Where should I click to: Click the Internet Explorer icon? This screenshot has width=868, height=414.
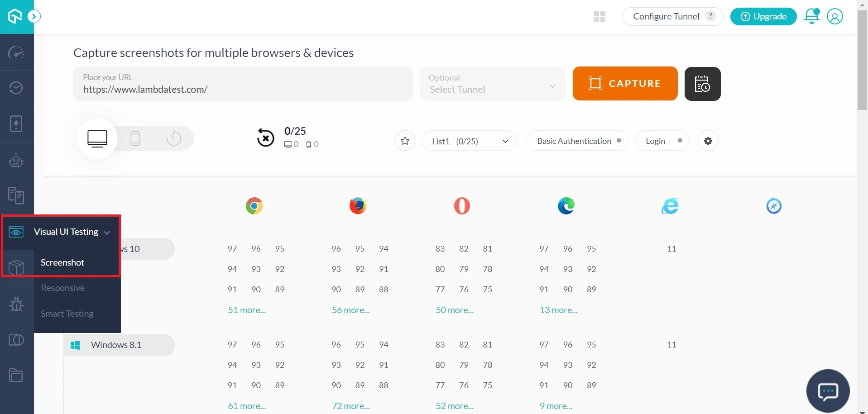(670, 206)
